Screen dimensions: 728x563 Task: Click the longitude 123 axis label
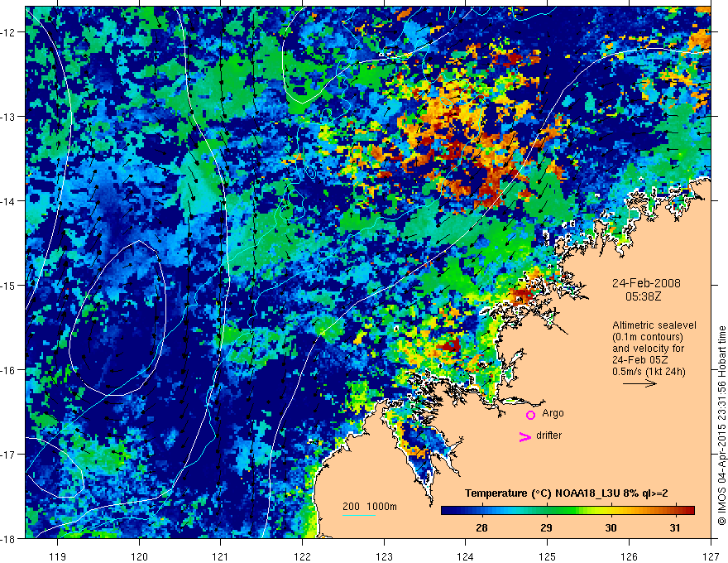tap(384, 556)
